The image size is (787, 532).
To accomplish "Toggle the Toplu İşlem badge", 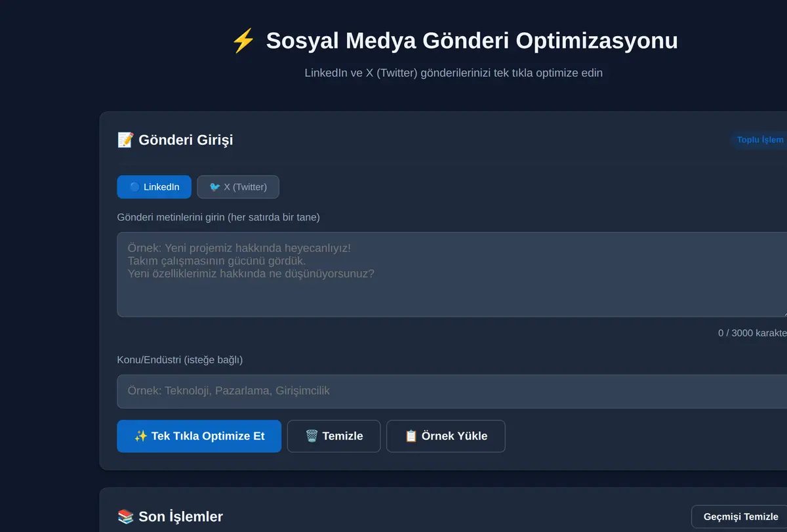I will pyautogui.click(x=760, y=140).
